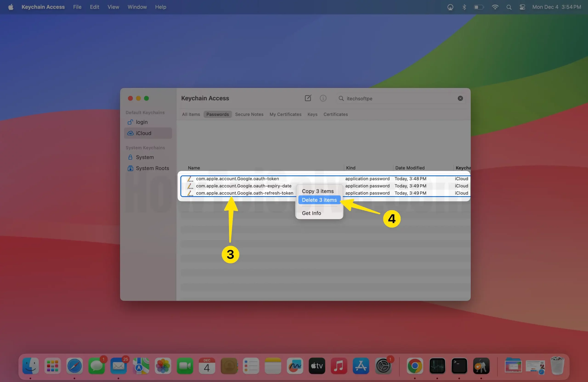This screenshot has height=382, width=588.
Task: Switch to All Items tab
Action: coord(191,114)
